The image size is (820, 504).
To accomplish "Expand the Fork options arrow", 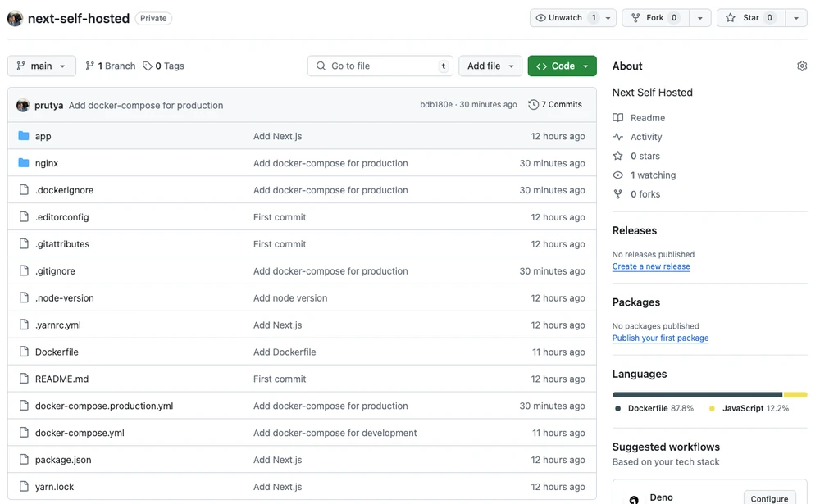I will [699, 18].
